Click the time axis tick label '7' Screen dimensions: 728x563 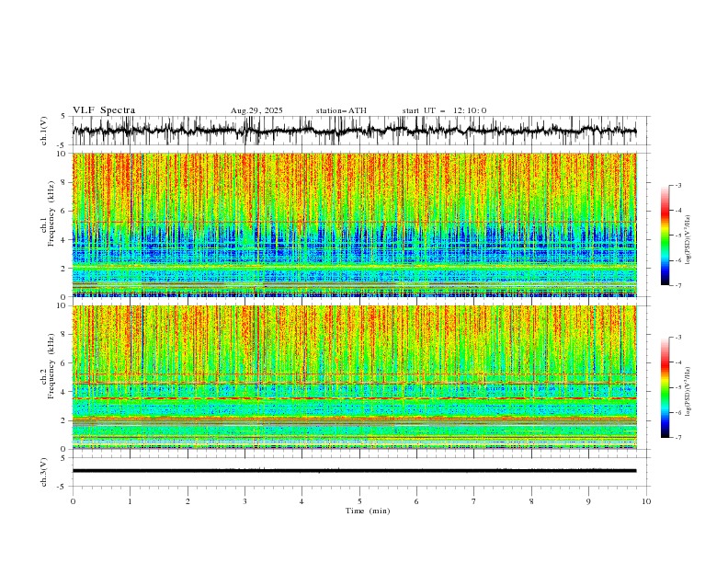pyautogui.click(x=474, y=501)
